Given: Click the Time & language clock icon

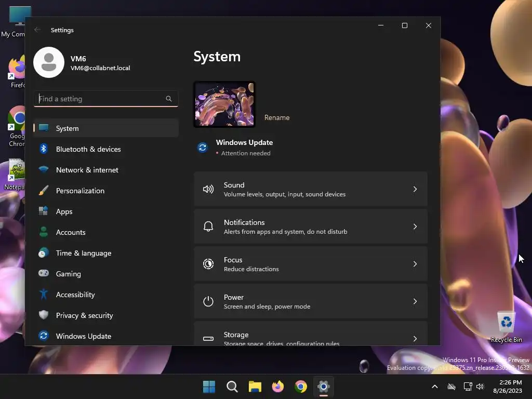Looking at the screenshot, I should [x=44, y=253].
